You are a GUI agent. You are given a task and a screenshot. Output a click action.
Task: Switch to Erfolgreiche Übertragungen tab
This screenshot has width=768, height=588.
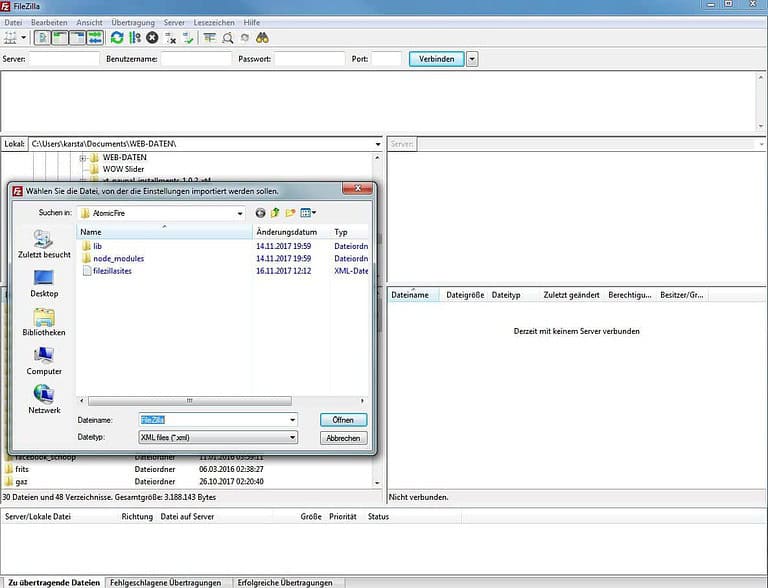tap(285, 583)
